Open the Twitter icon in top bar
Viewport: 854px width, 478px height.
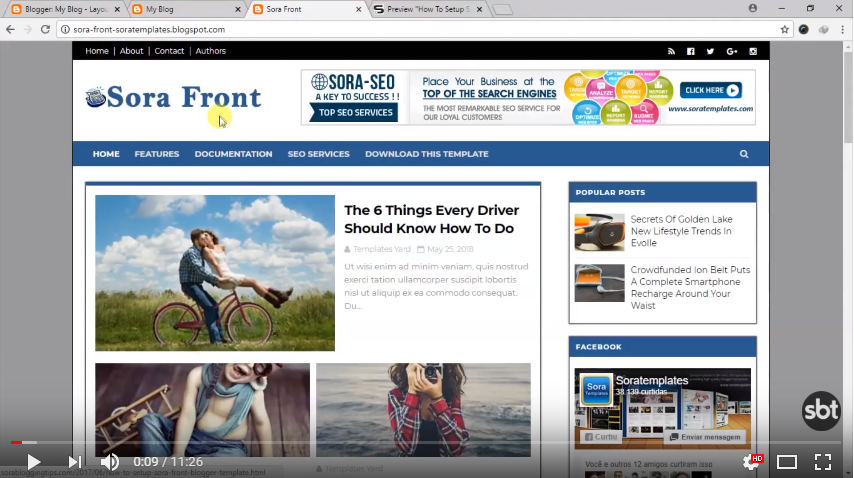pos(710,51)
